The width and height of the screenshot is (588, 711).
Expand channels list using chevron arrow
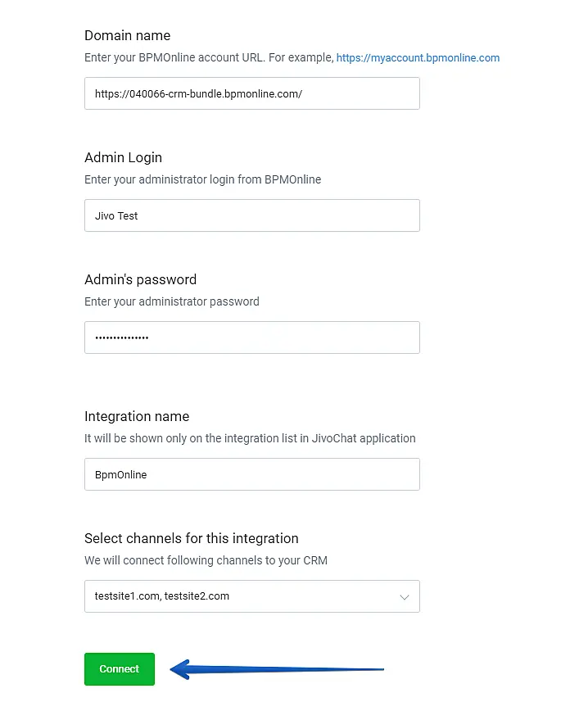[x=404, y=597]
